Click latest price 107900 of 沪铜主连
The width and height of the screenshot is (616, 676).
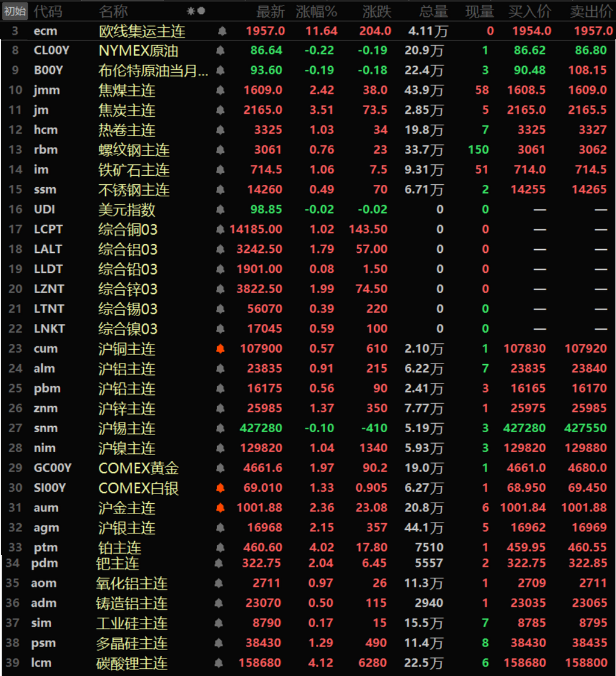[x=261, y=349]
